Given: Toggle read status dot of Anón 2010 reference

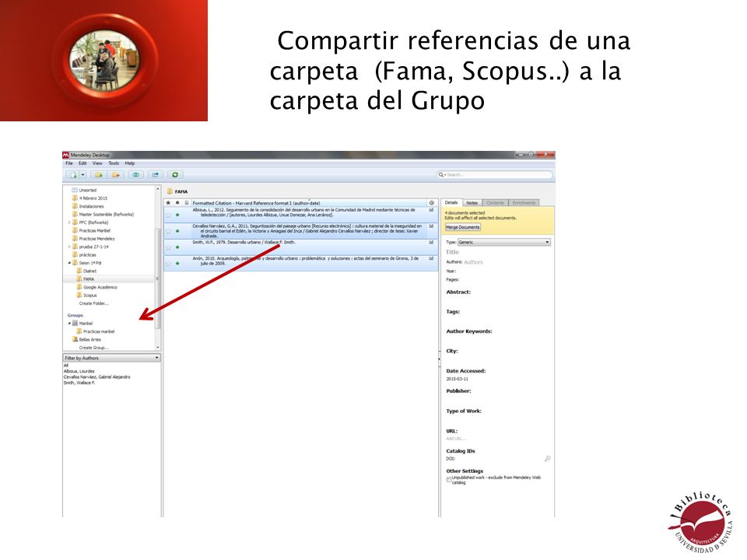Looking at the screenshot, I should click(177, 264).
